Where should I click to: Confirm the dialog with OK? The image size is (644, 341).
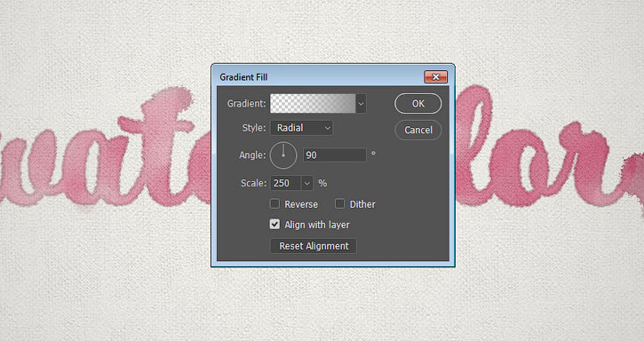(418, 104)
